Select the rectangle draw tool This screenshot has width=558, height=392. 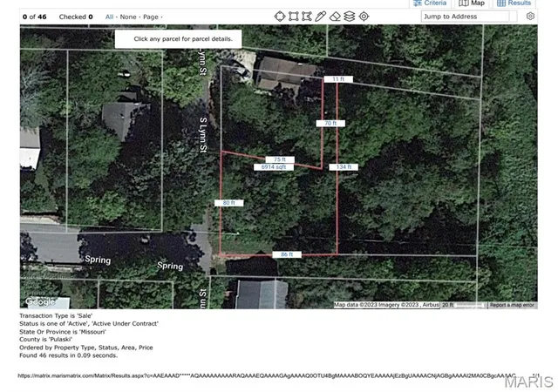[294, 17]
